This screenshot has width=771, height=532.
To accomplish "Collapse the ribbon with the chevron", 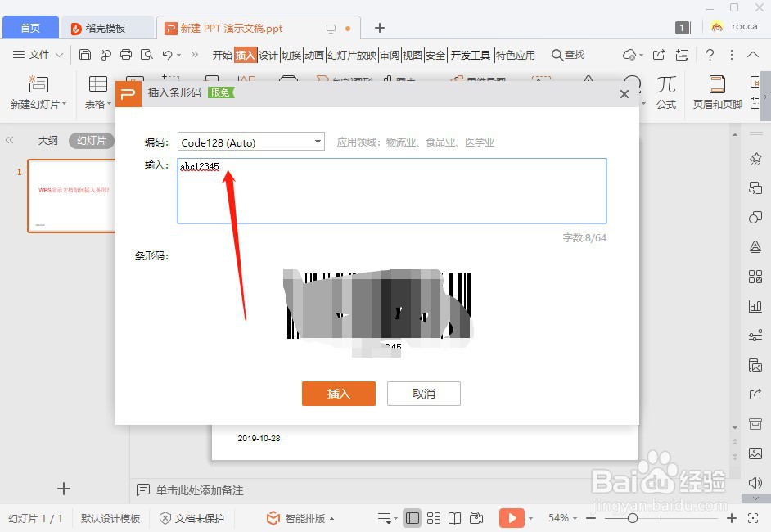I will pyautogui.click(x=753, y=55).
